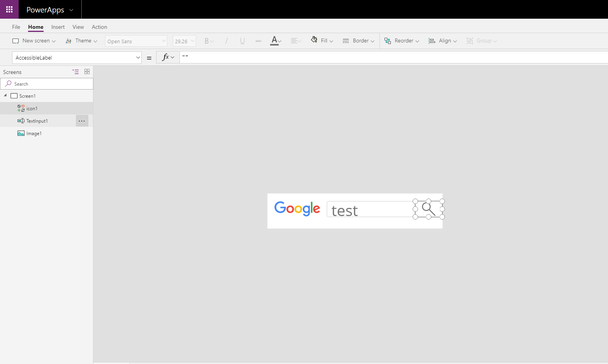This screenshot has width=608, height=364.
Task: Open the Align dropdown
Action: tap(443, 40)
